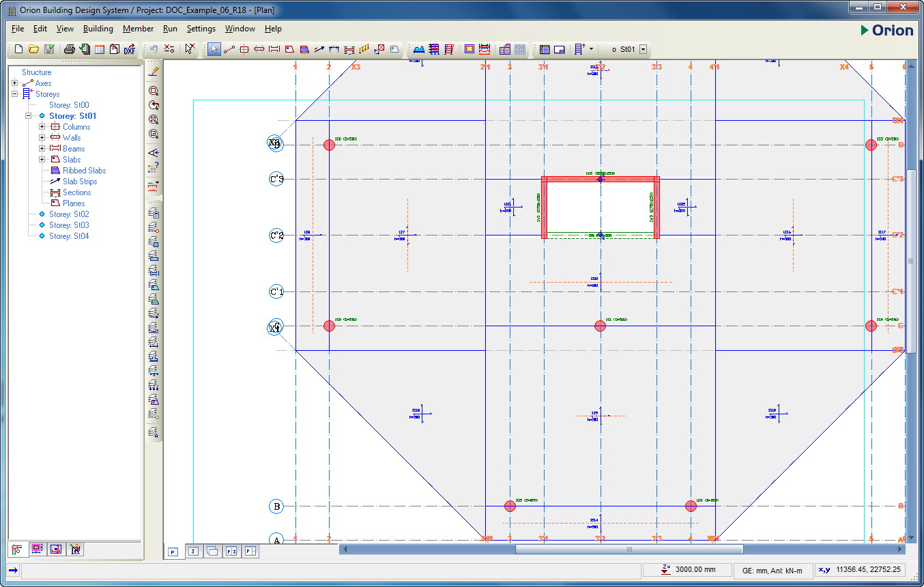Viewport: 924px width, 587px height.
Task: Select Slab Strips tree item
Action: (80, 182)
